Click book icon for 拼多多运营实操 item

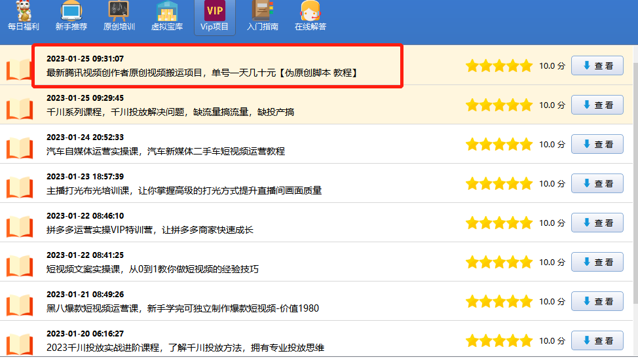coord(19,227)
